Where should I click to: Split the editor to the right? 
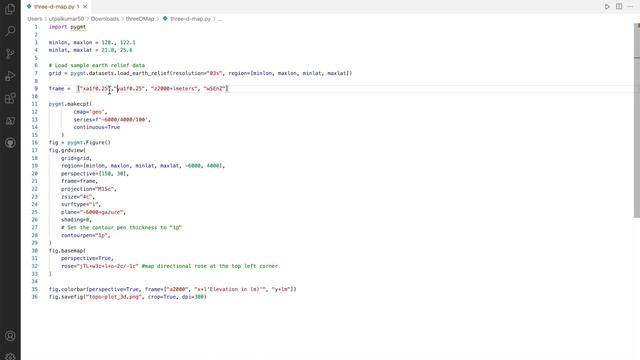pyautogui.click(x=619, y=7)
